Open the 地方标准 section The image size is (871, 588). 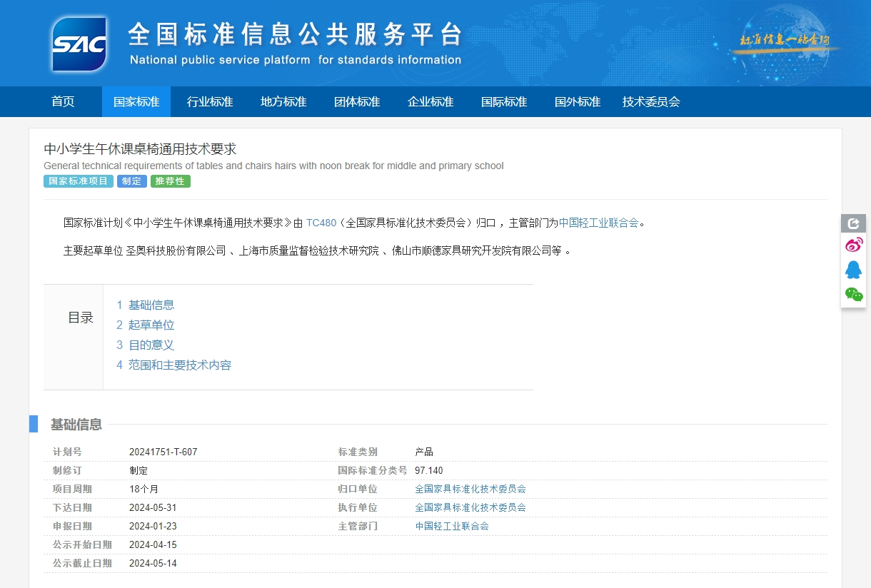coord(283,101)
